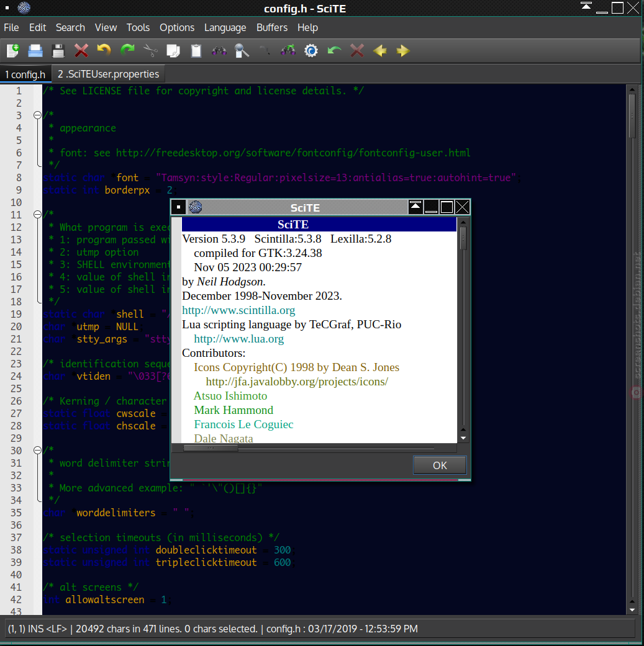Image resolution: width=644 pixels, height=646 pixels.
Task: Click the editor scroll down arrow
Action: click(x=632, y=610)
